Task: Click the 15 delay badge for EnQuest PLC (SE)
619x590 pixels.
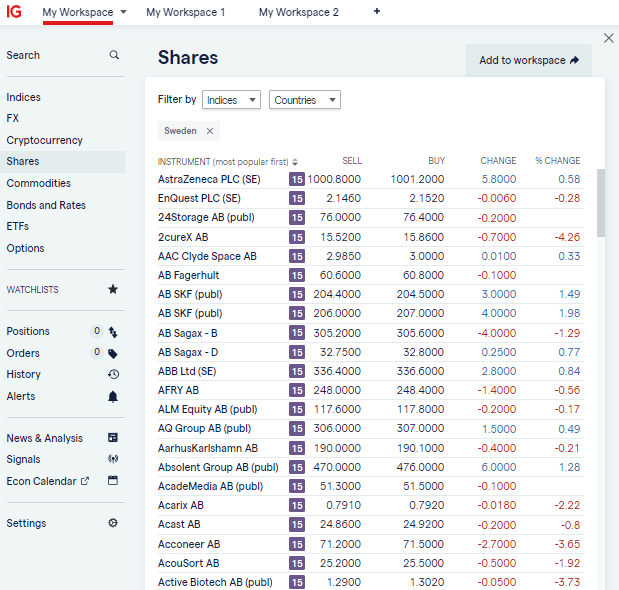Action: pyautogui.click(x=297, y=199)
